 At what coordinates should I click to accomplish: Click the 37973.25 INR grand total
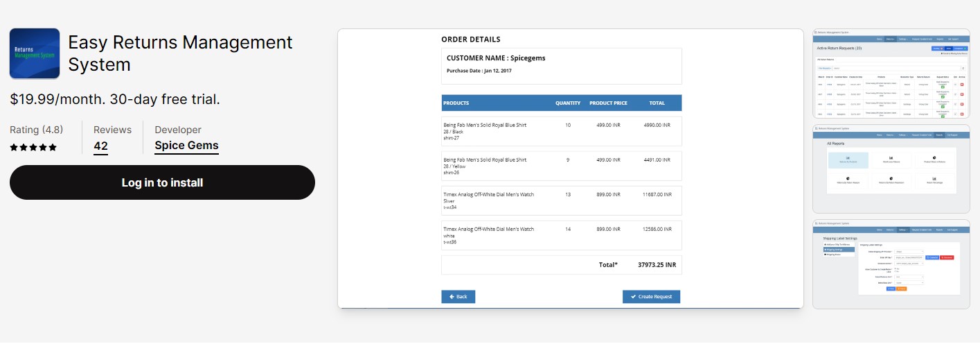657,265
